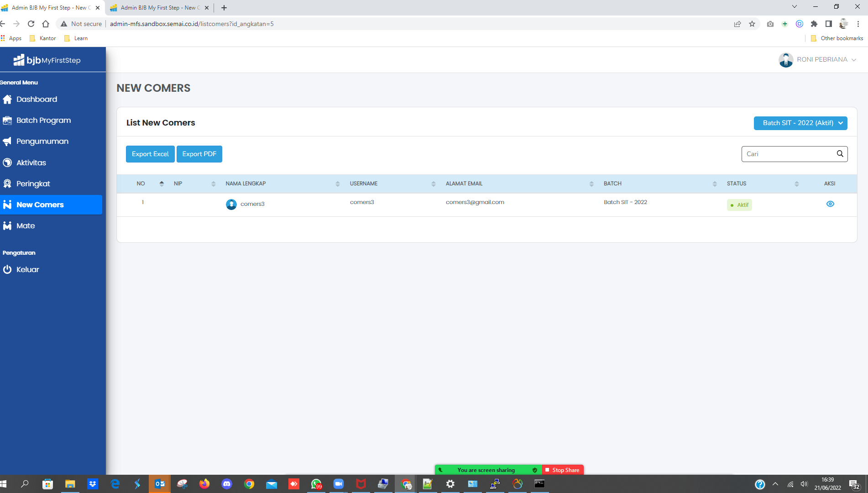868x493 pixels.
Task: Click the browser back arrow
Action: (x=3, y=24)
